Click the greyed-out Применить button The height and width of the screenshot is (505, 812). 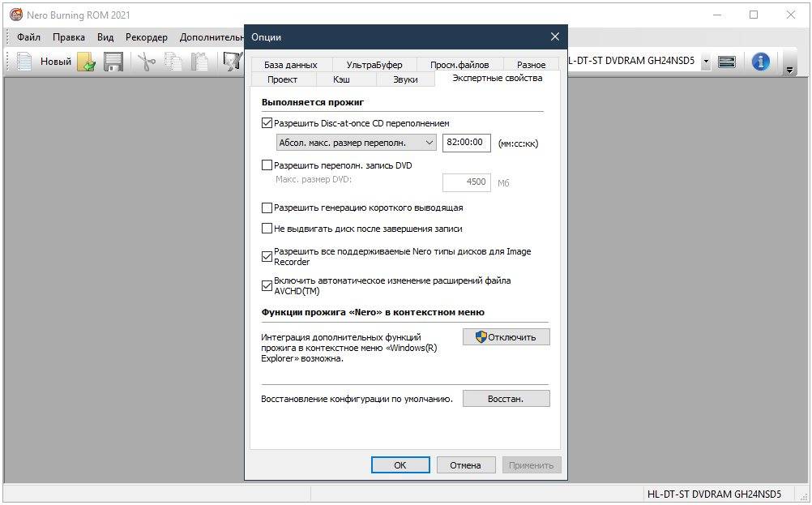[x=532, y=465]
